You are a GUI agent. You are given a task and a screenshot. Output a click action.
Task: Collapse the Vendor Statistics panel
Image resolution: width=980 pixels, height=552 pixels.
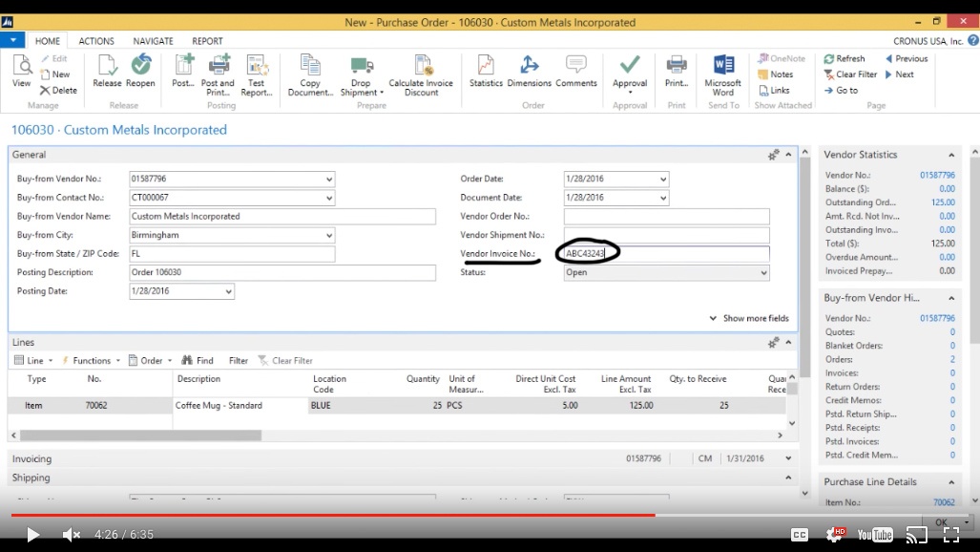click(951, 155)
